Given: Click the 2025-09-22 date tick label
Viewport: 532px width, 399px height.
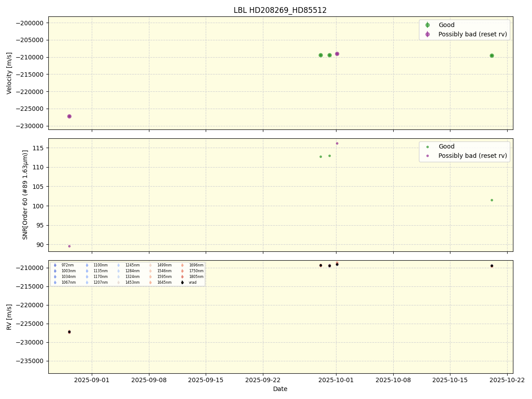Looking at the screenshot, I should pos(263,380).
